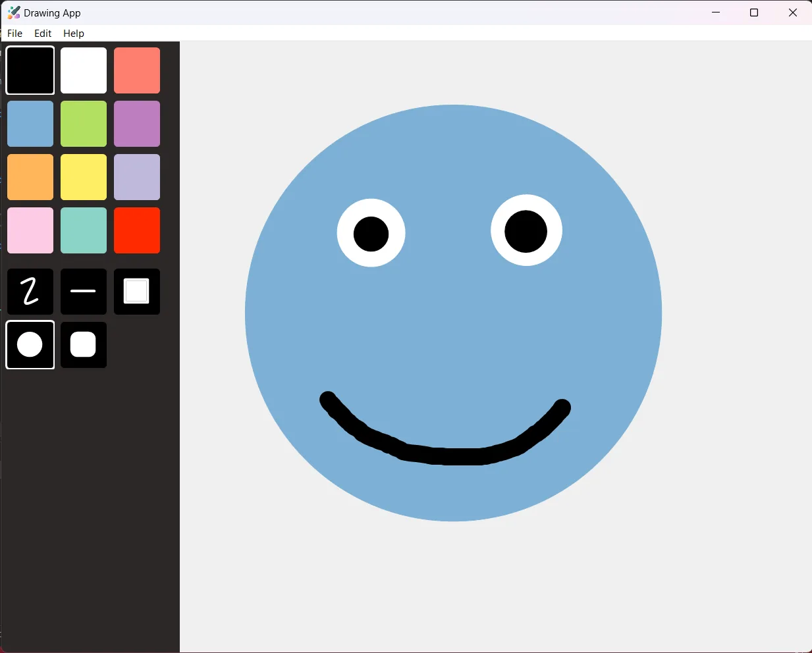Pick the orange color swatch

(30, 177)
